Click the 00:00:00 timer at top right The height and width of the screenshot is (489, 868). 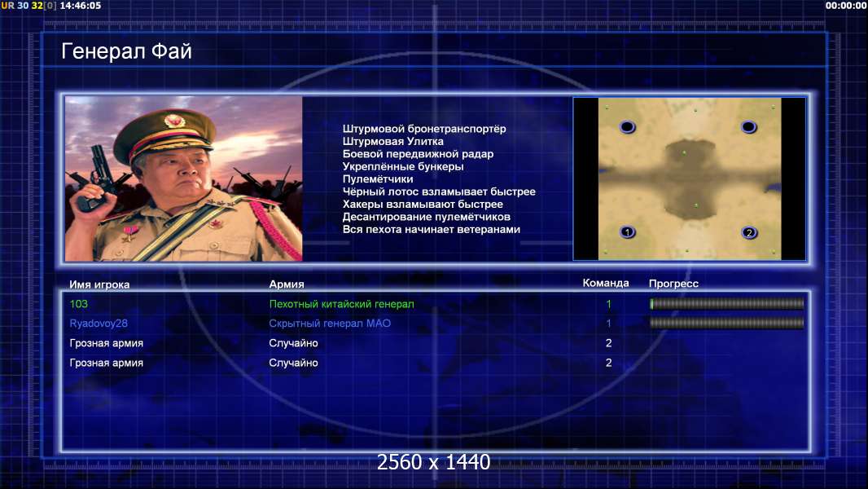point(846,6)
